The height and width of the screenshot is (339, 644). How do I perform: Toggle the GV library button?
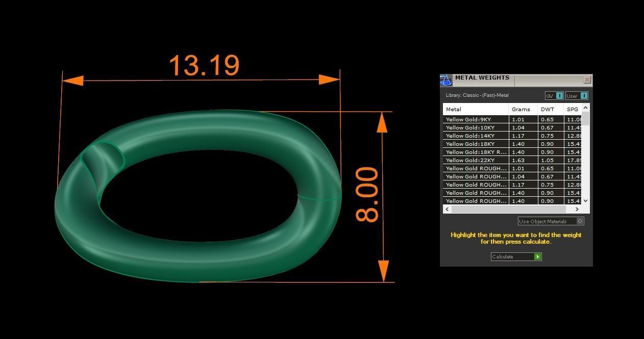(x=554, y=96)
